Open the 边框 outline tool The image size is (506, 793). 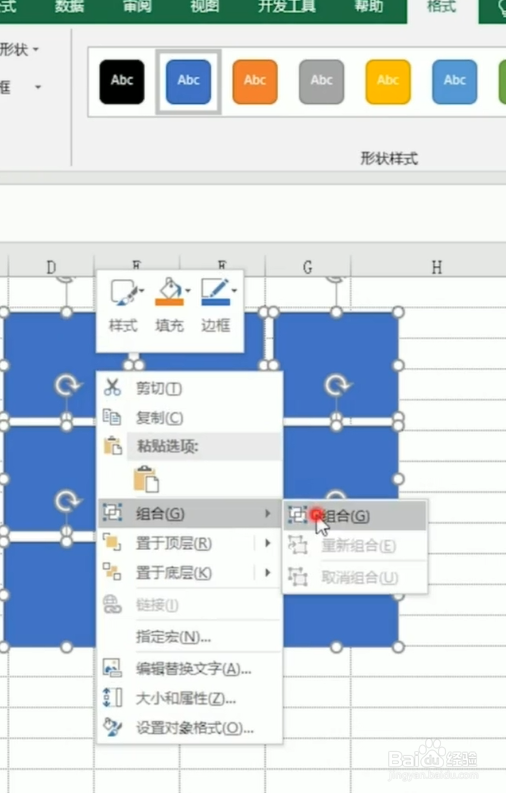tap(216, 305)
